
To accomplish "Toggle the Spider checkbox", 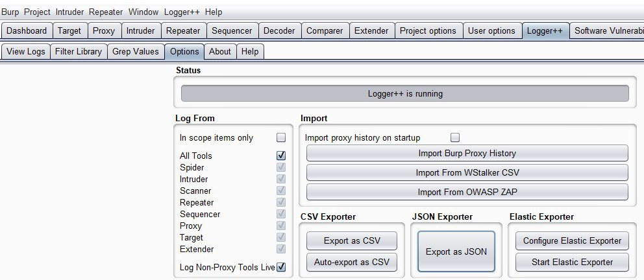I will (281, 167).
